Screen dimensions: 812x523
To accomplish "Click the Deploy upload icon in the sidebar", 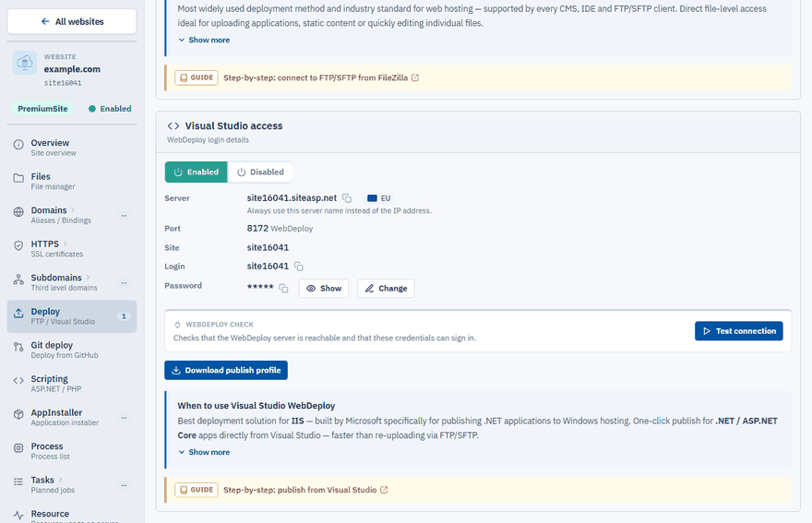I will (18, 314).
